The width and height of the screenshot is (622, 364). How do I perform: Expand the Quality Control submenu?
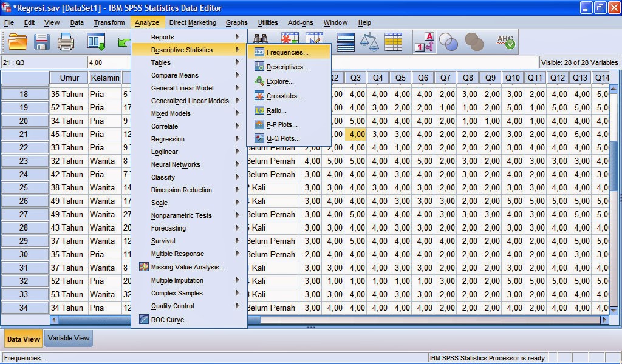pyautogui.click(x=190, y=306)
